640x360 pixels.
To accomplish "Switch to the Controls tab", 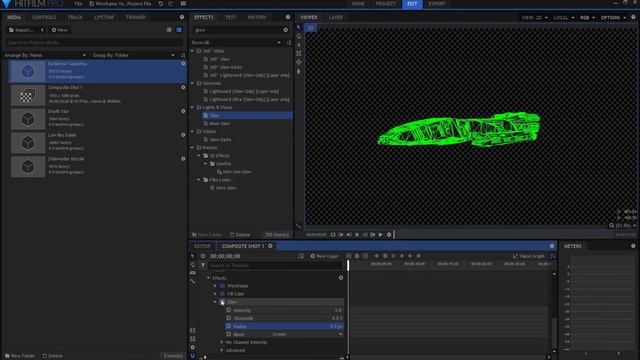I will pyautogui.click(x=44, y=17).
